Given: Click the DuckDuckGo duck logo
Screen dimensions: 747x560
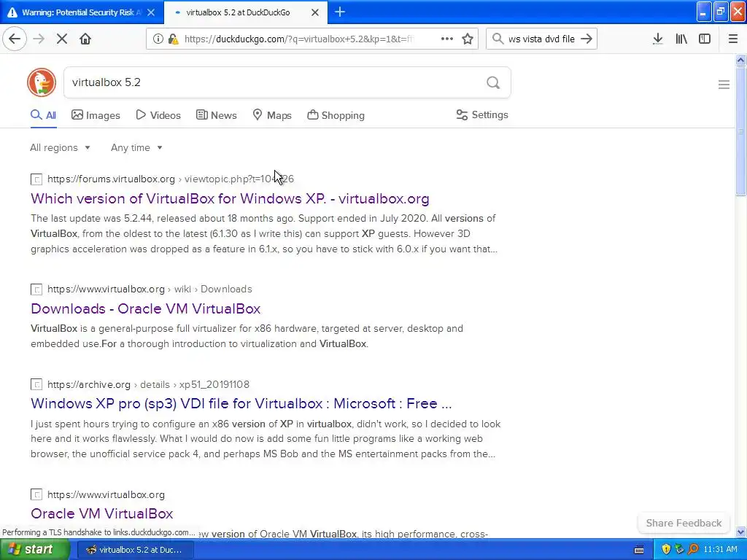Looking at the screenshot, I should [x=42, y=82].
